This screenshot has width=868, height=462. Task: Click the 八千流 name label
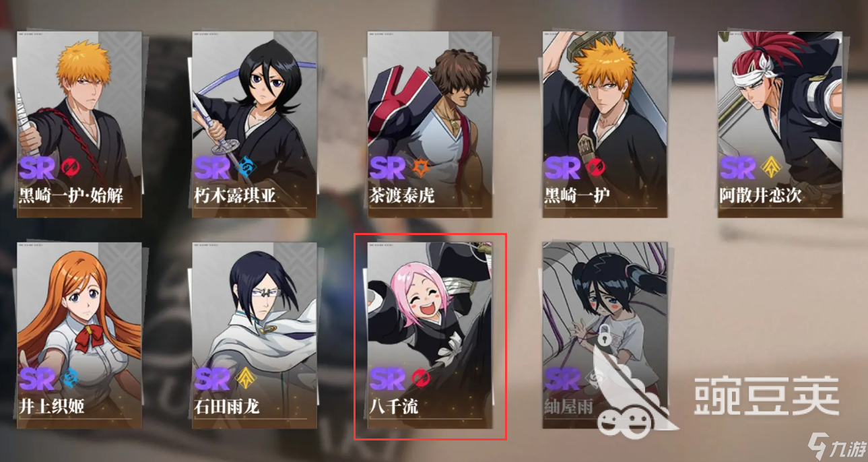pyautogui.click(x=394, y=407)
